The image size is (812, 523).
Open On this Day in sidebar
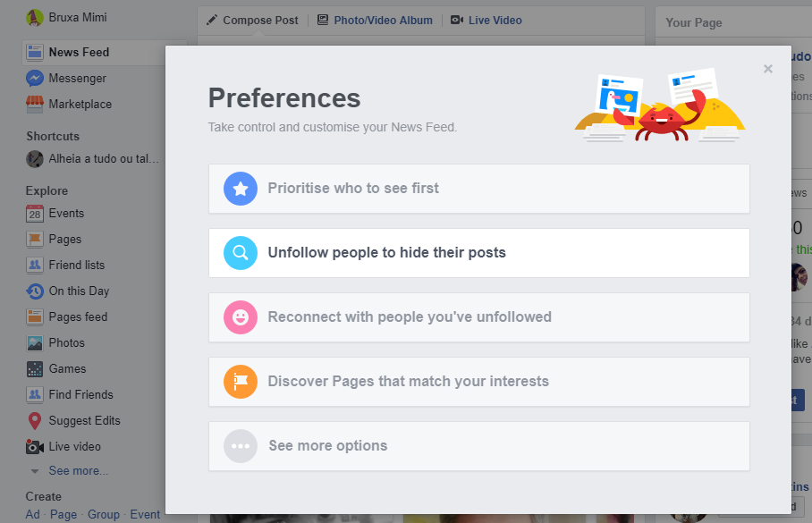[79, 291]
